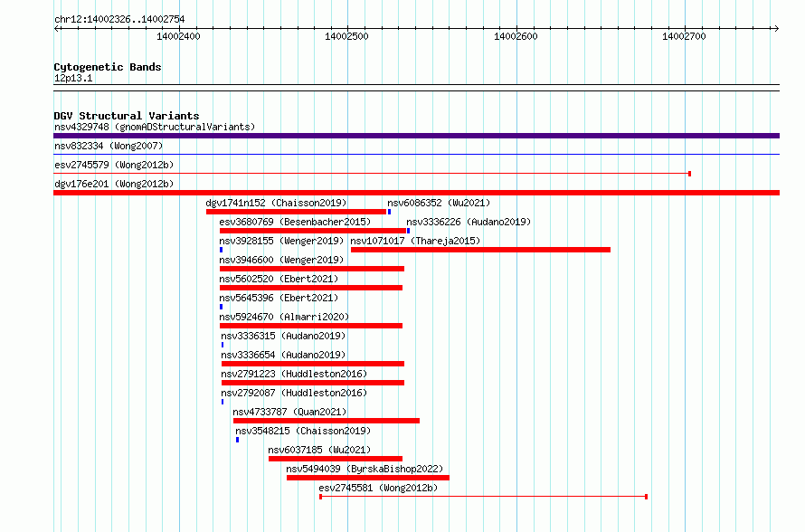Click the nsv3336226 (Audano2019) label
Screen dimensions: 805x532
[x=469, y=222]
